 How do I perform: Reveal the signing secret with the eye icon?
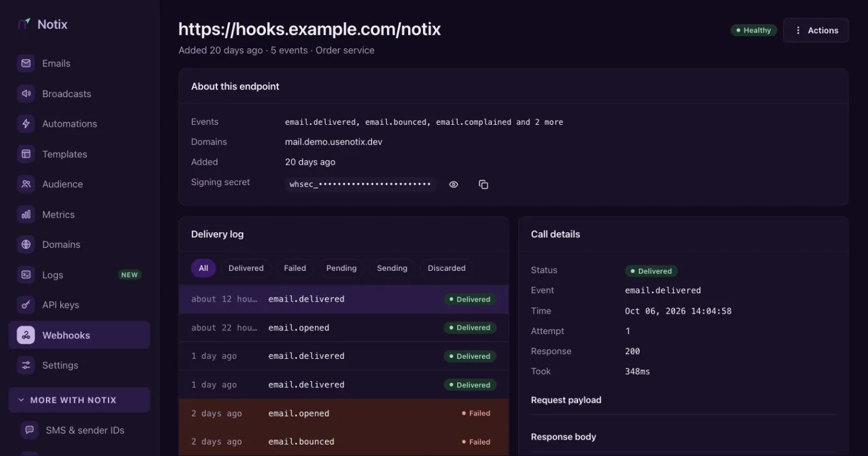pos(454,185)
